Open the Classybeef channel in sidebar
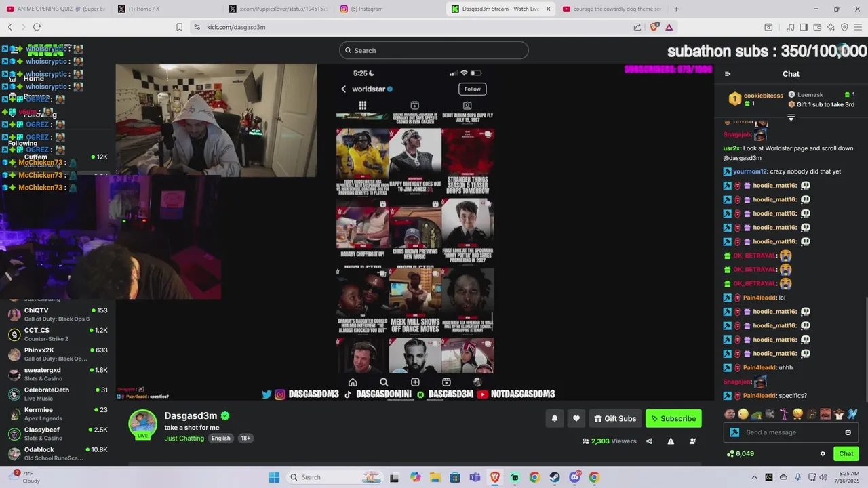 click(58, 434)
